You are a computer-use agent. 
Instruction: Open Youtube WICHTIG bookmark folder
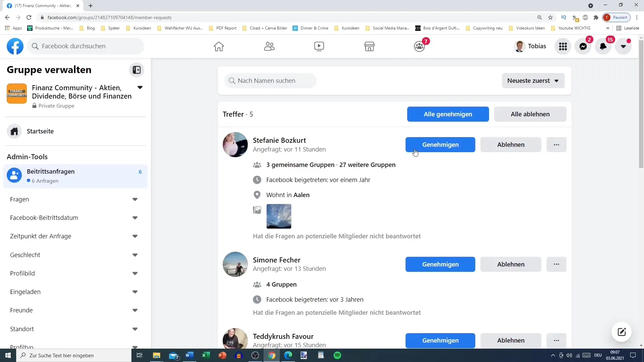[571, 28]
